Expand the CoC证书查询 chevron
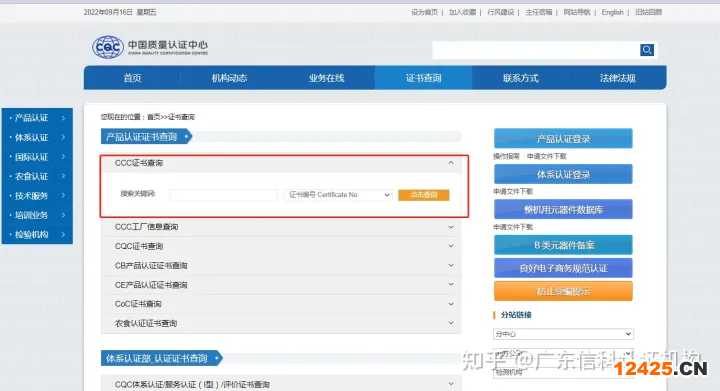720x391 pixels. point(451,304)
